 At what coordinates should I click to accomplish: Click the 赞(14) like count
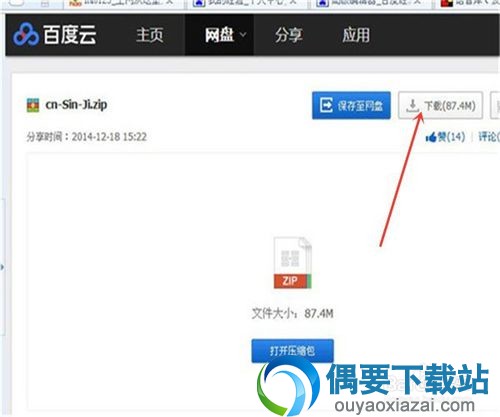click(451, 137)
